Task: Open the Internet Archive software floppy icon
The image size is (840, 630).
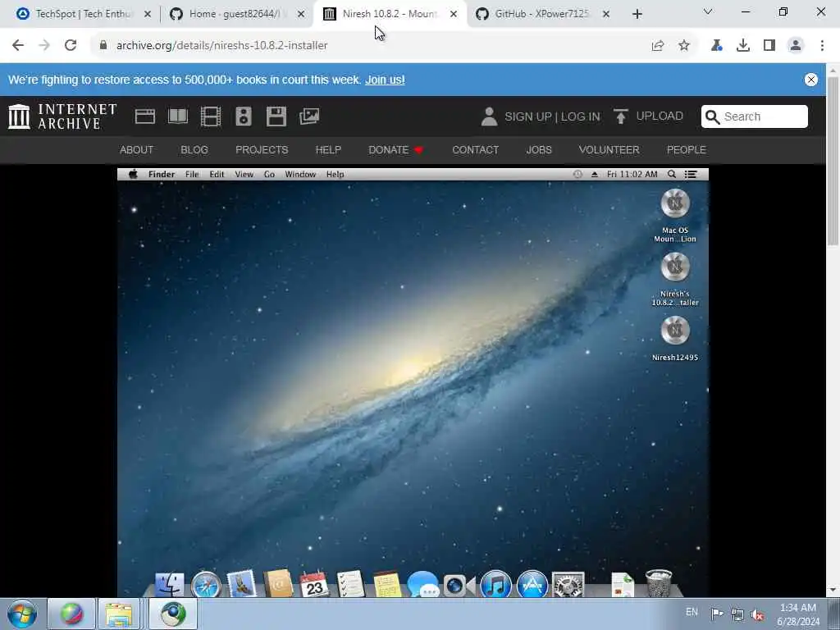Action: tap(276, 116)
